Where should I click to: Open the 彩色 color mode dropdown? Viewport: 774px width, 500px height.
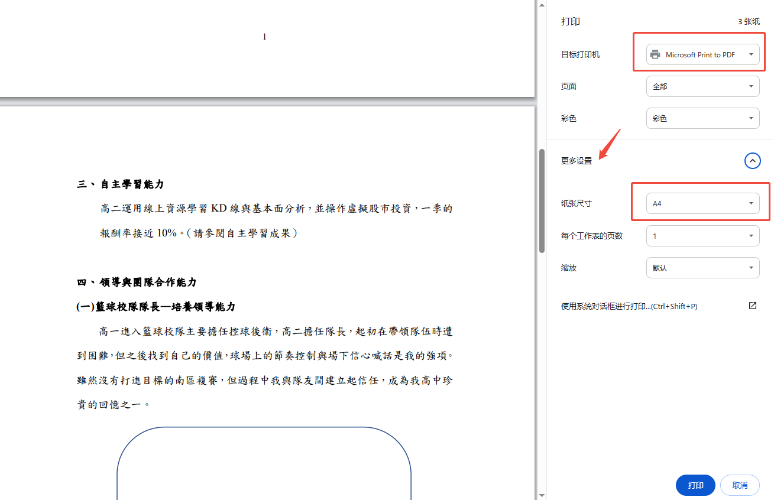(x=702, y=118)
